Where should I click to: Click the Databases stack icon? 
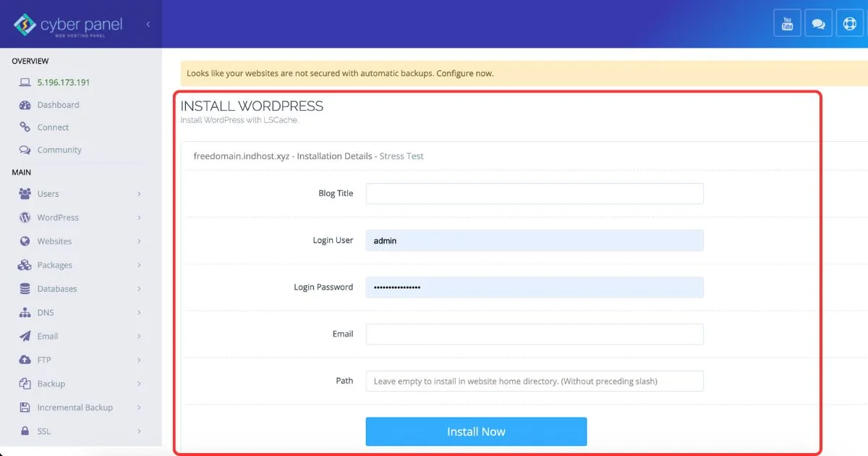(25, 289)
